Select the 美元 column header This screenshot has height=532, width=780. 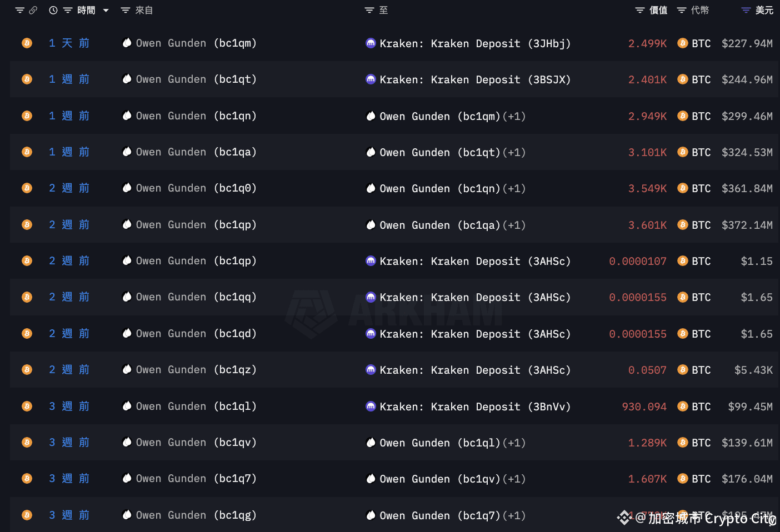(x=764, y=11)
